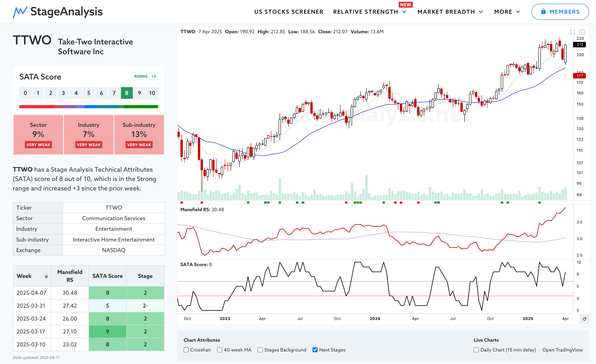Click the 212 current price label
Viewport: 596px width, 364px height.
[580, 45]
